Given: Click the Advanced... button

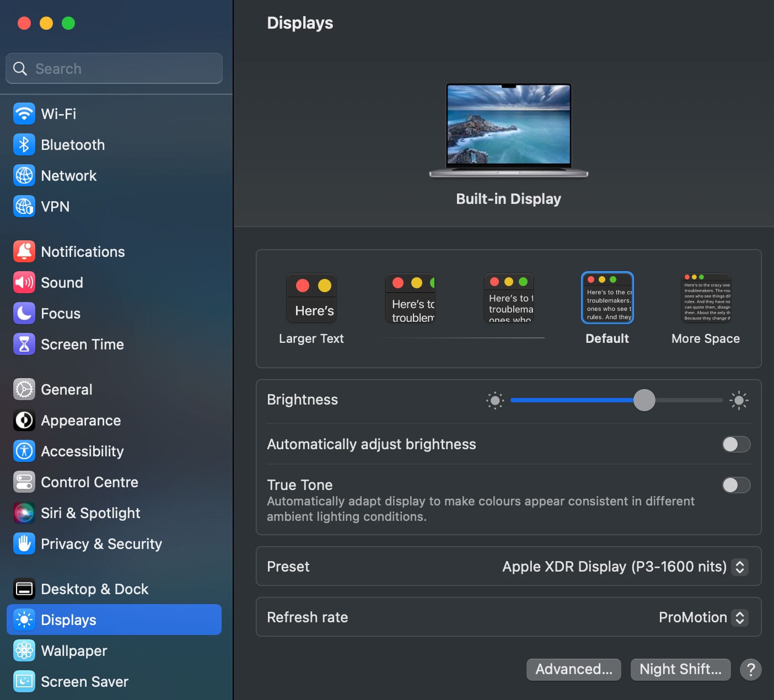Looking at the screenshot, I should click(573, 669).
